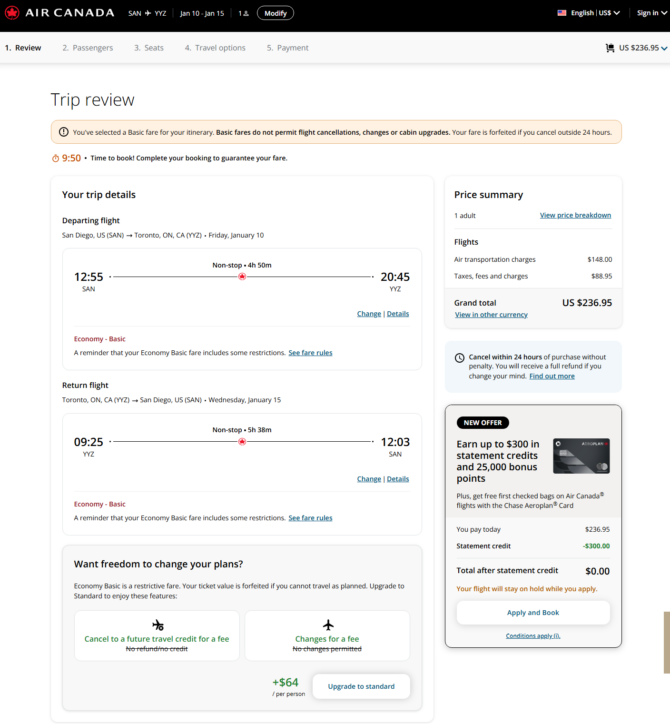Click Change for the departing flight
This screenshot has width=670, height=724.
(369, 314)
